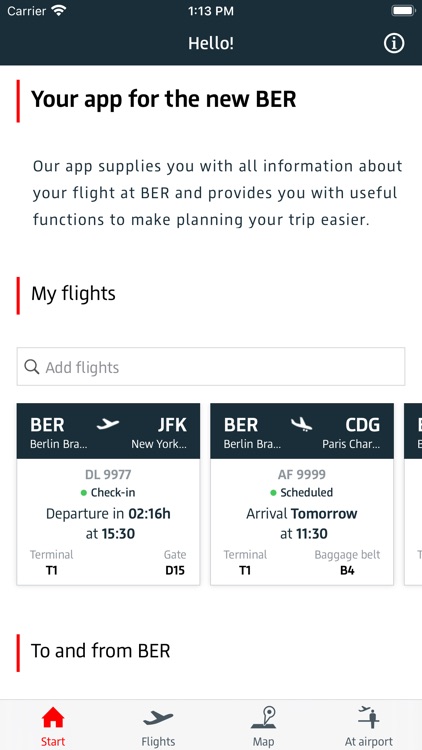Click the search magnifier icon

click(x=32, y=367)
